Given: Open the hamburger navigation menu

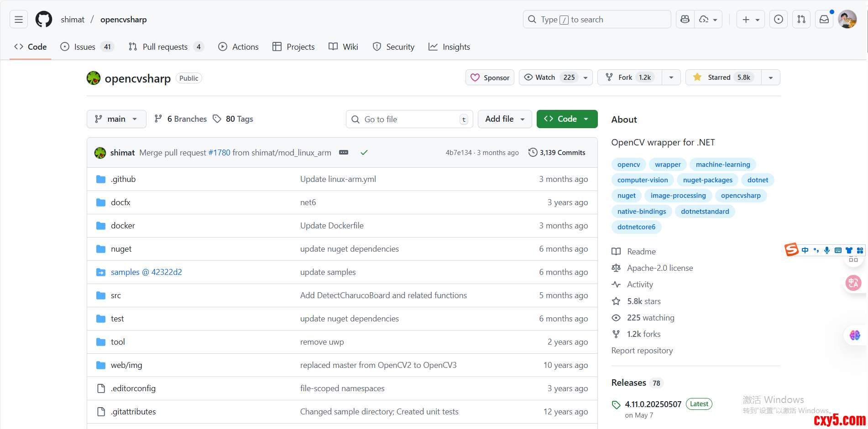Looking at the screenshot, I should tap(19, 20).
